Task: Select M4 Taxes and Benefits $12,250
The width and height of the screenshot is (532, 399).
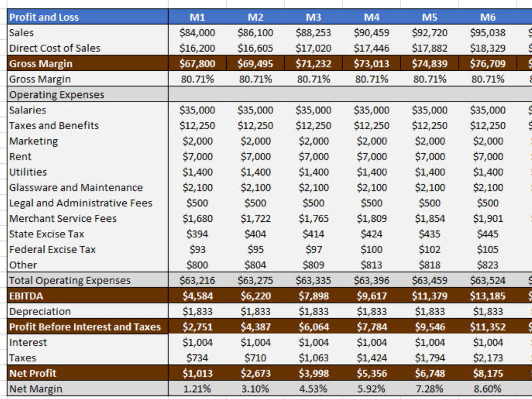Action: (x=371, y=126)
